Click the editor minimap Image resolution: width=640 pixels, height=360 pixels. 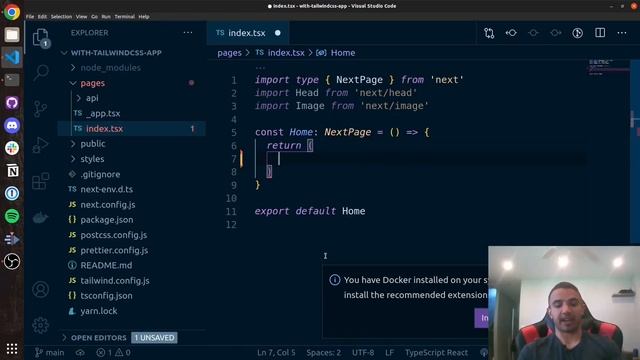point(608,68)
